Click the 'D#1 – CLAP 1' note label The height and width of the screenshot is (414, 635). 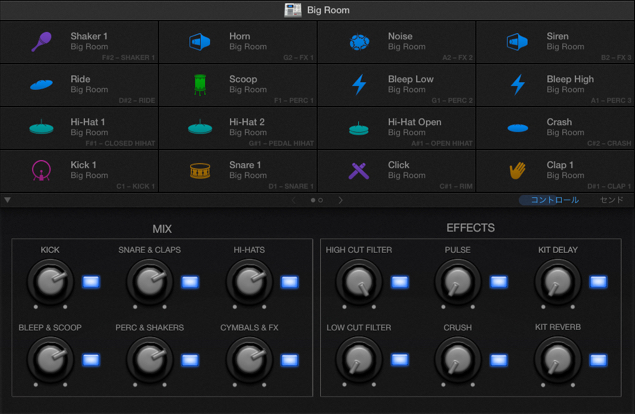(x=609, y=186)
